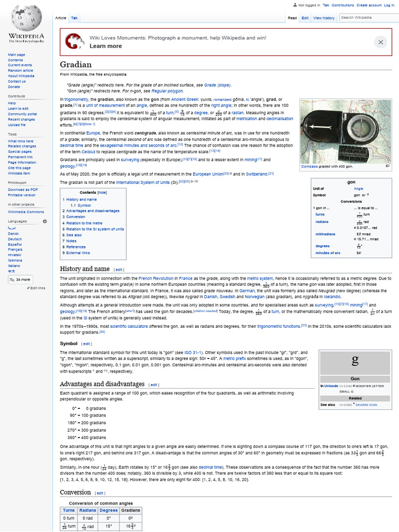Hide the Contents table

pos(102,192)
